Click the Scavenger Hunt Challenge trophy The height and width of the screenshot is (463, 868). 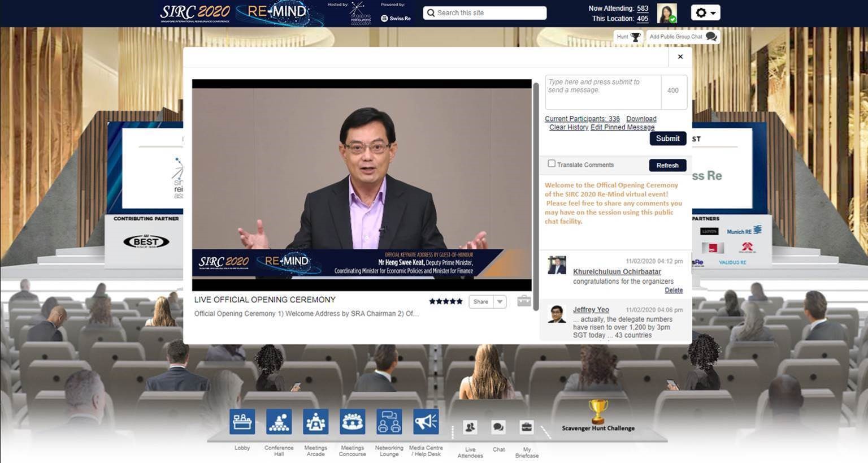pos(598,412)
